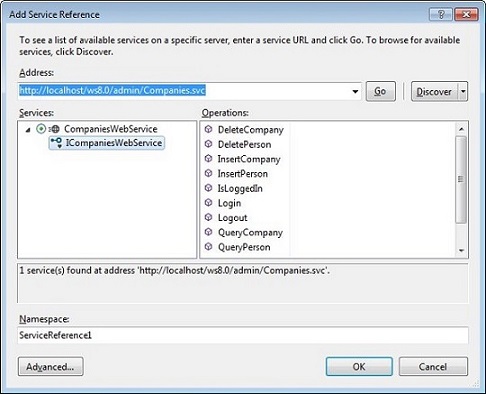Click the Cancel button
486x394 pixels.
(x=433, y=367)
